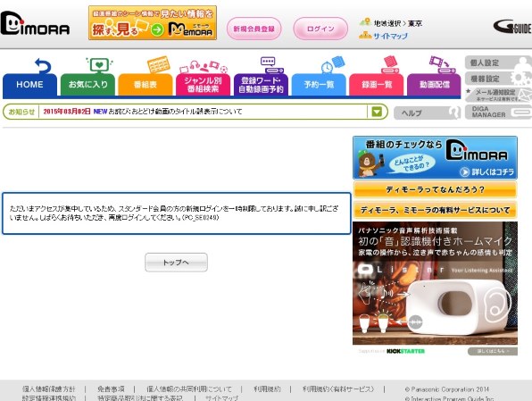Viewport: 532px width, 401px height.
Task: Open 機器設定 device settings button
Action: point(498,79)
